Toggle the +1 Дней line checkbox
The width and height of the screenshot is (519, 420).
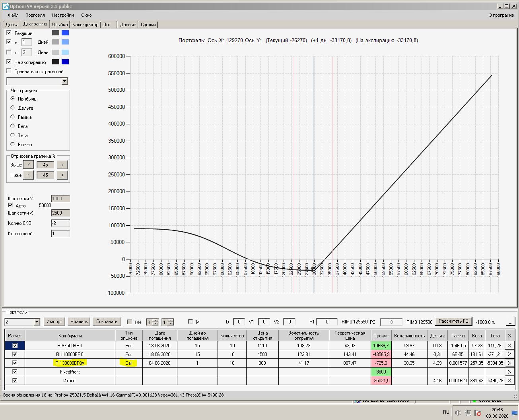tap(9, 42)
